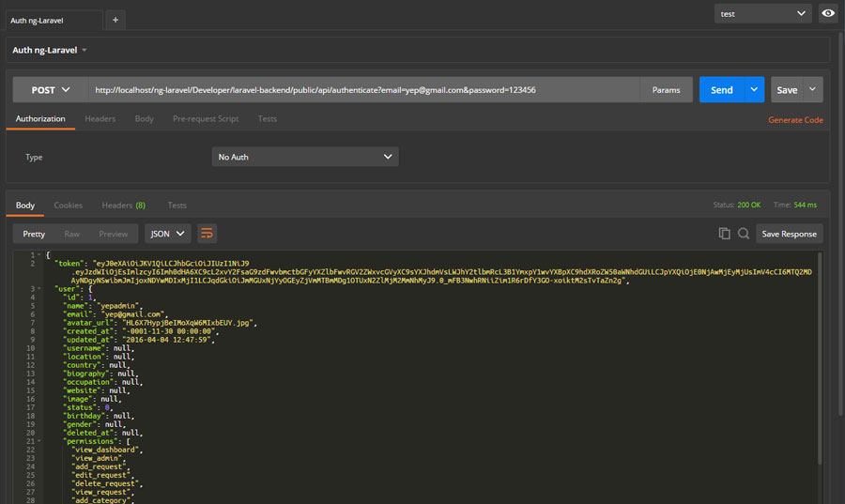
Task: Open the test environment dropdown
Action: (762, 13)
